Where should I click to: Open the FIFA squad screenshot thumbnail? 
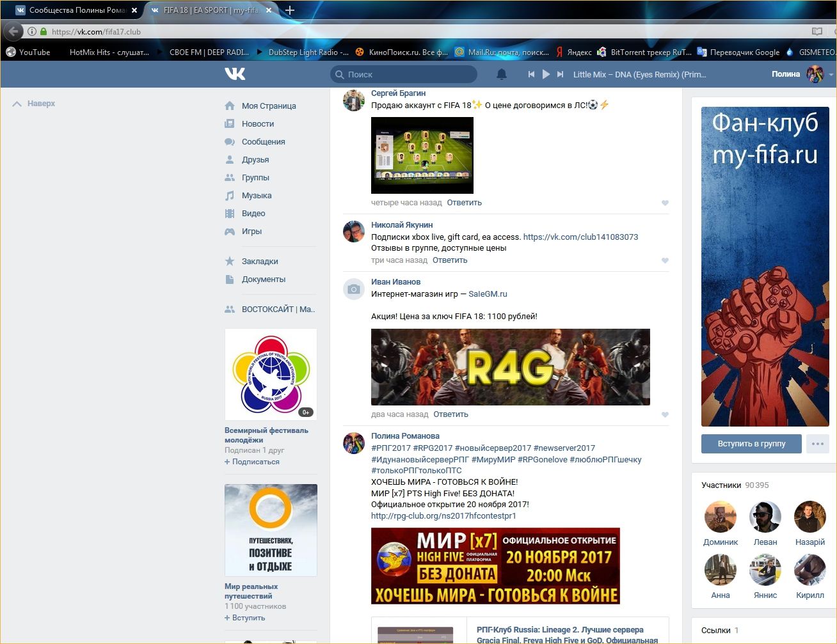(x=422, y=155)
